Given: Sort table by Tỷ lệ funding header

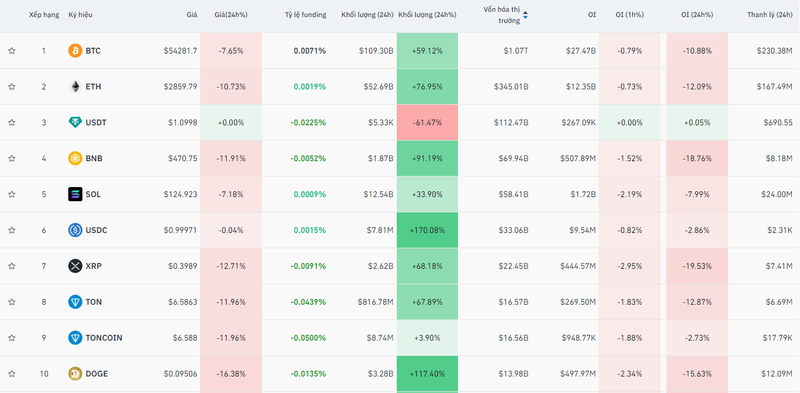Looking at the screenshot, I should pos(305,15).
